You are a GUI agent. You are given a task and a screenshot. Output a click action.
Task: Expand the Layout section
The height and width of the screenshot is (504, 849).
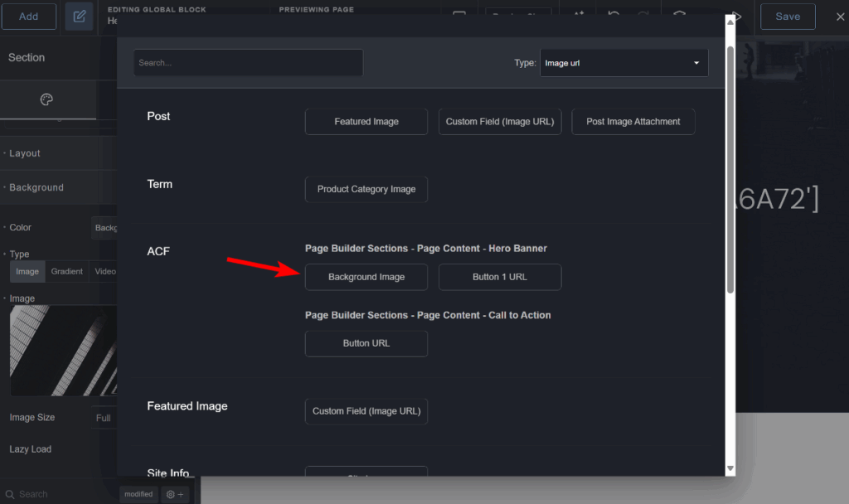25,153
